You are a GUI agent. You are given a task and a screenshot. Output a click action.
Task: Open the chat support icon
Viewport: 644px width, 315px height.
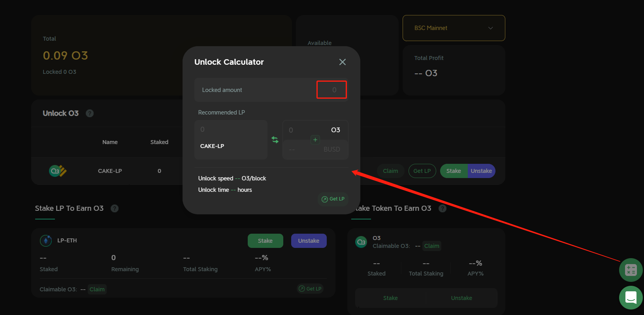[x=631, y=297]
